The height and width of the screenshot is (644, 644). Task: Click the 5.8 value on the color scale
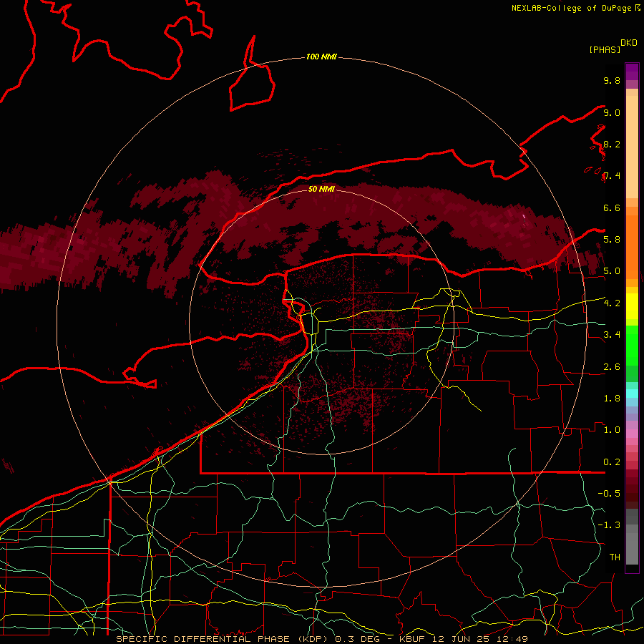tap(612, 240)
